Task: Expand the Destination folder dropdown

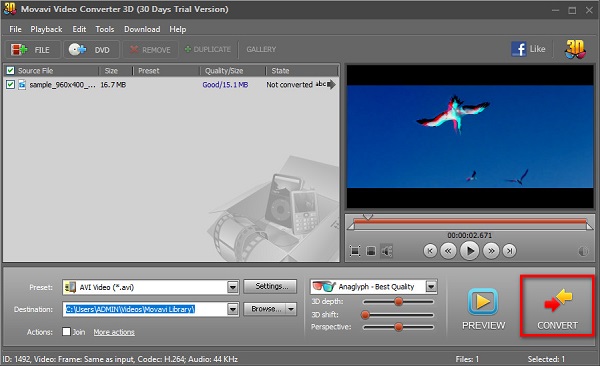Action: point(233,309)
